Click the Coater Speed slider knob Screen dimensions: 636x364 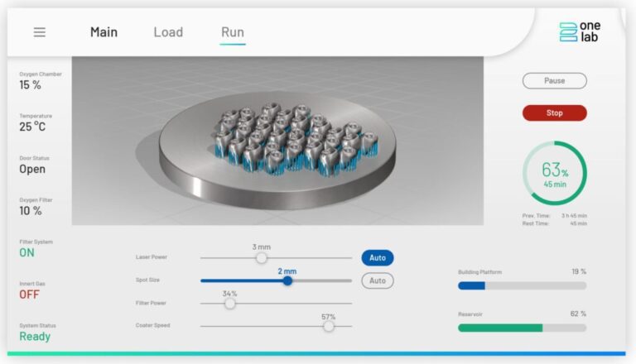[x=329, y=326]
